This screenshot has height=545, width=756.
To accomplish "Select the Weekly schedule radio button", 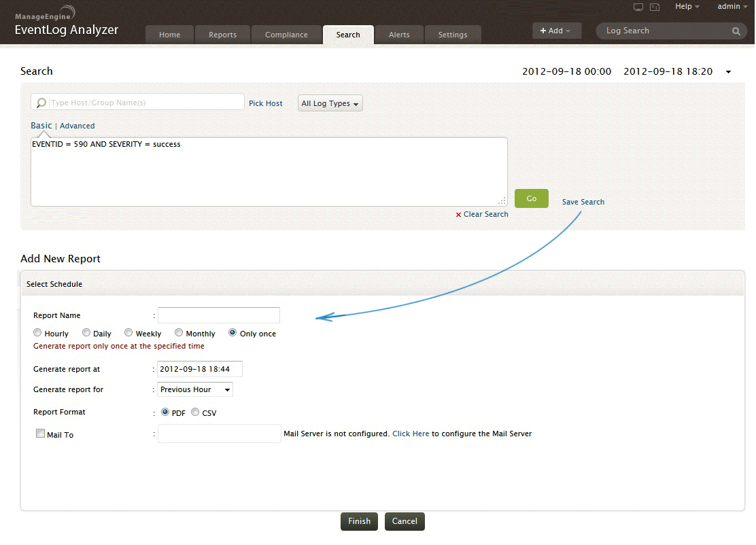I will 128,333.
